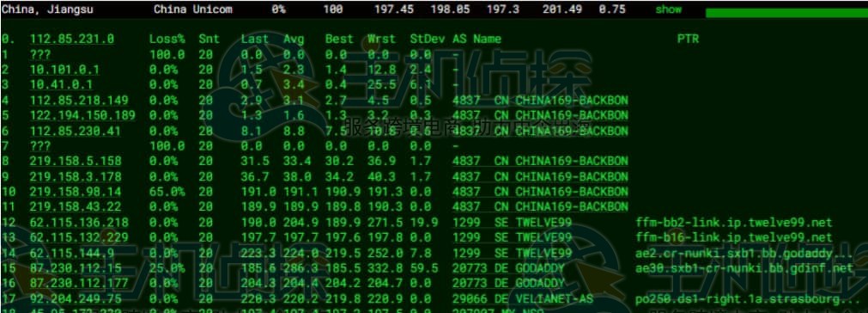Click hop IP 122.194.150.189

click(82, 115)
